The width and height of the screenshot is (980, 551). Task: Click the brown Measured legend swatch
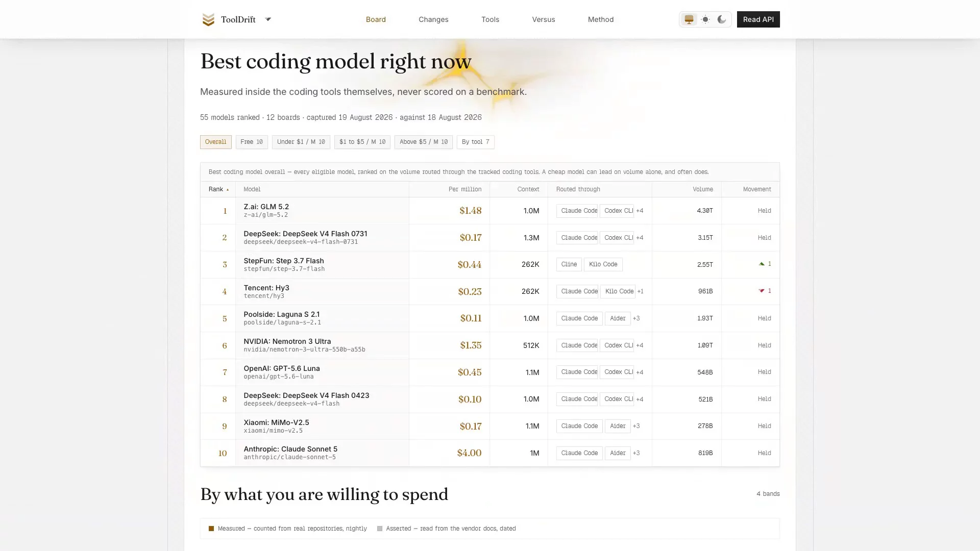[x=211, y=529]
